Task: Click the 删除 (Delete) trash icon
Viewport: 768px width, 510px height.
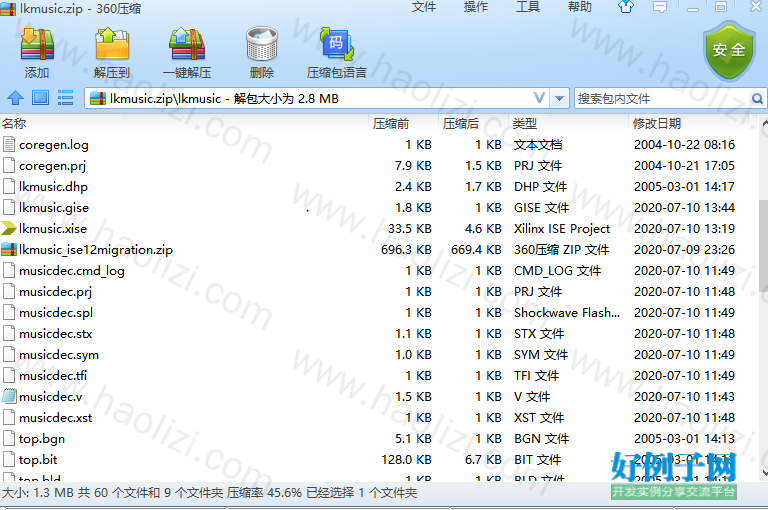Action: [x=262, y=45]
